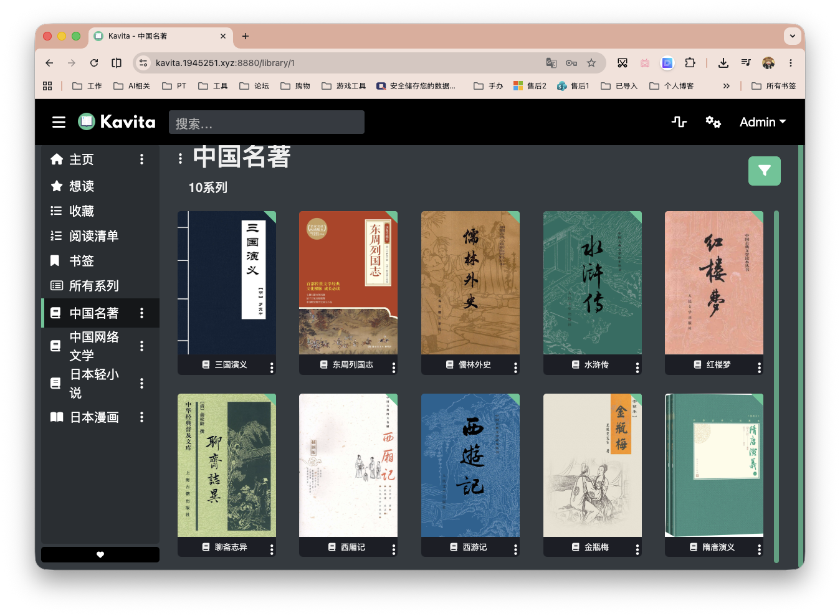840x616 pixels.
Task: Open options menu for 中国名著 sidebar item
Action: (x=142, y=313)
